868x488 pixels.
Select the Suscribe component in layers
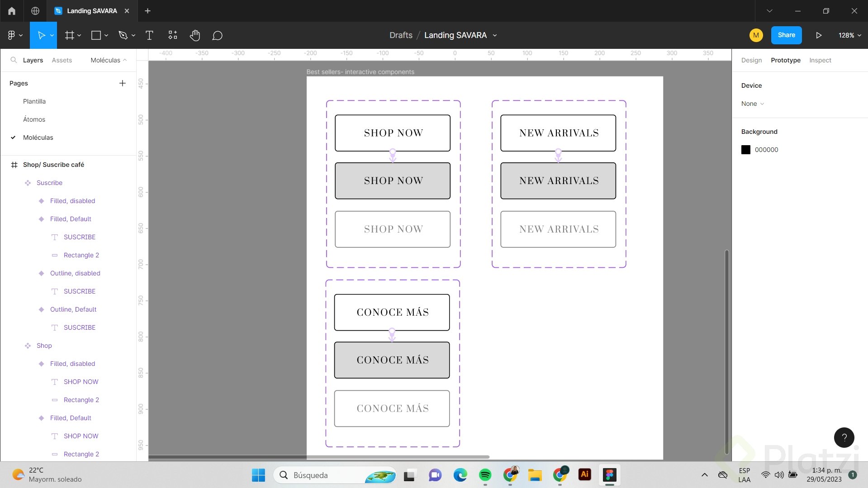(x=49, y=183)
